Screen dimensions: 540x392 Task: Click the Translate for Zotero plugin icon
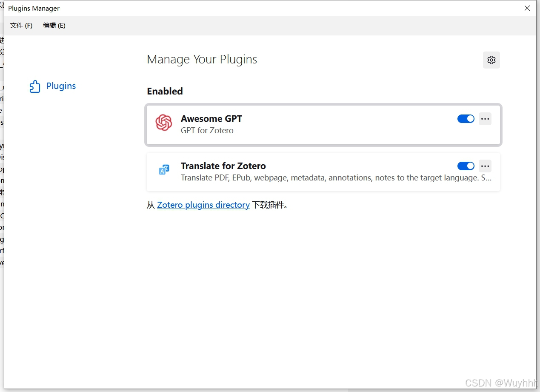(164, 170)
